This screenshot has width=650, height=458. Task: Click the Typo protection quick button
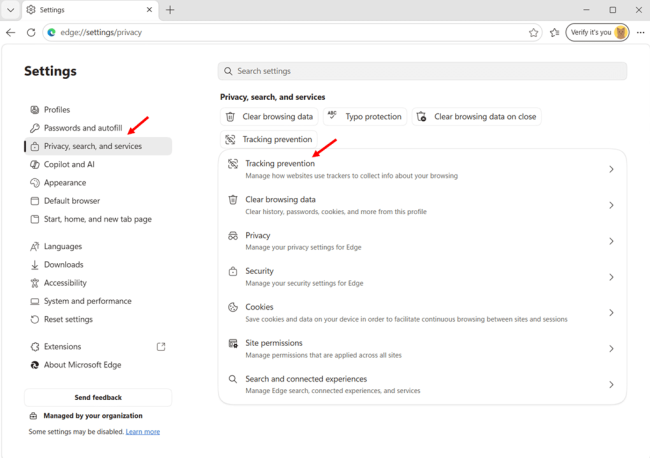365,117
